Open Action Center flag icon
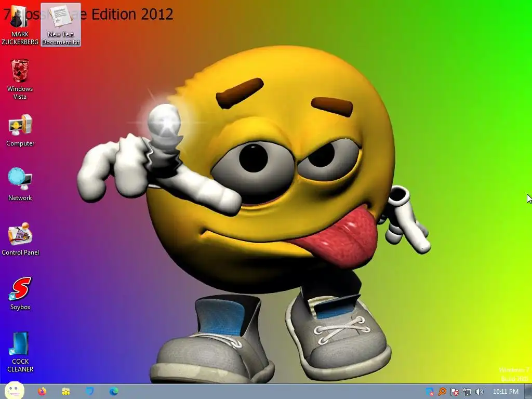Screen dimensions: 532x399 point(455,392)
